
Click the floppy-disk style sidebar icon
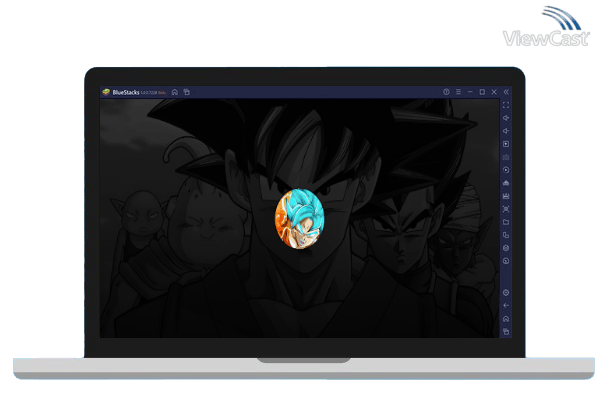(506, 196)
